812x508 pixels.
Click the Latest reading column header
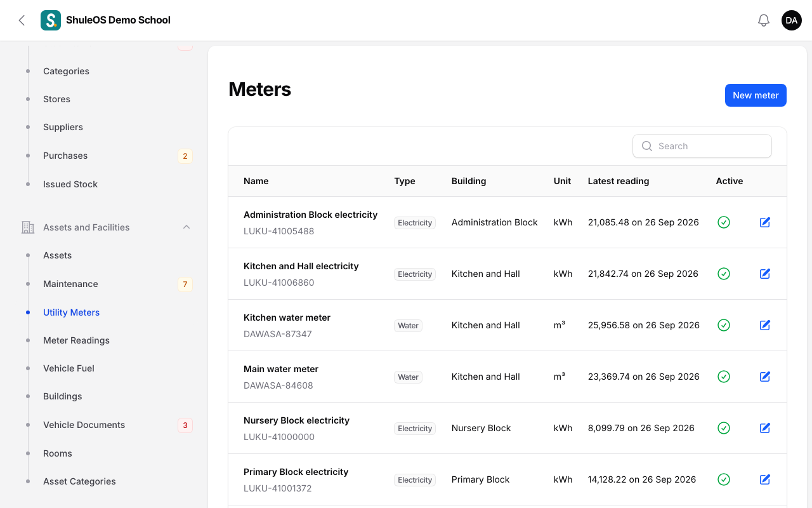tap(618, 181)
